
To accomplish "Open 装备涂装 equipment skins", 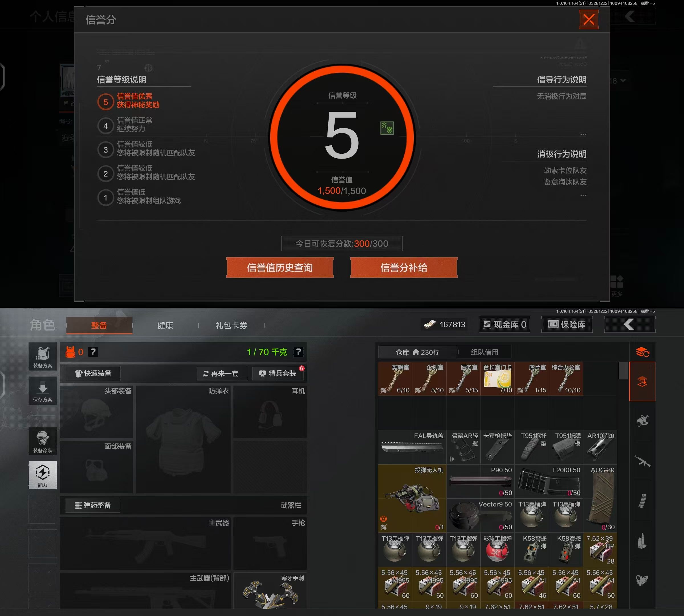I will coord(43,441).
